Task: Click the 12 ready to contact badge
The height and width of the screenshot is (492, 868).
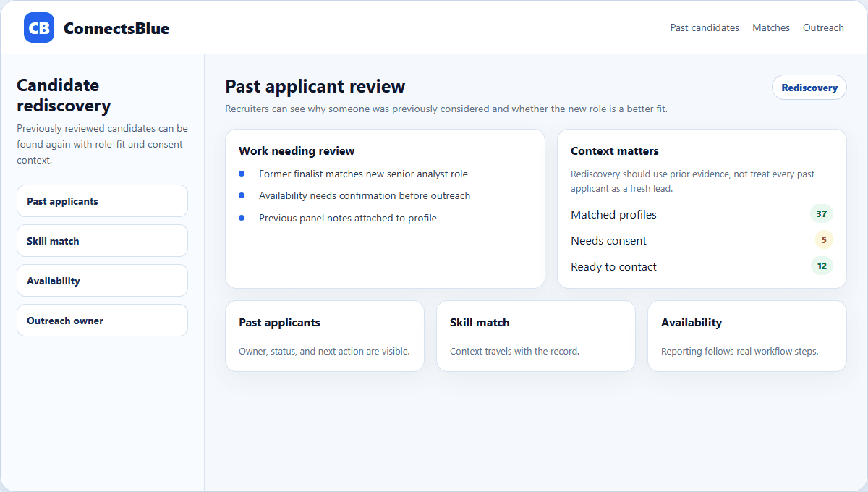Action: 822,266
